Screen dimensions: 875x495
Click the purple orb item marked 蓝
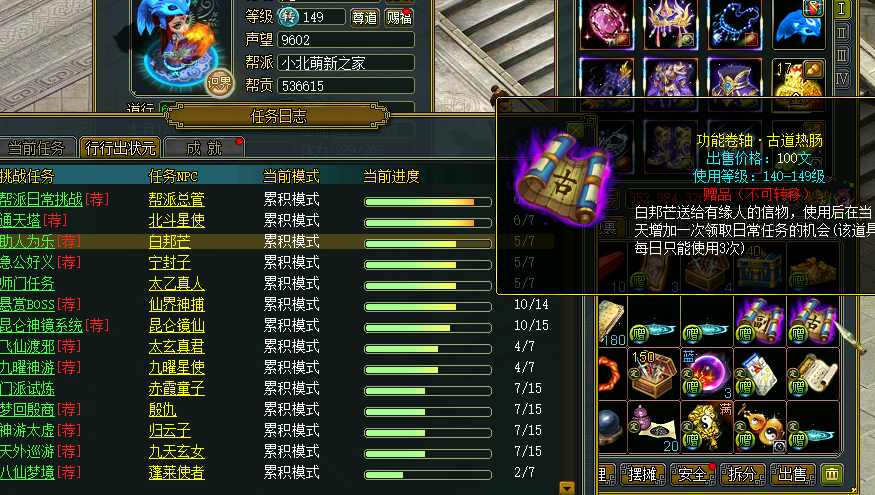click(706, 374)
